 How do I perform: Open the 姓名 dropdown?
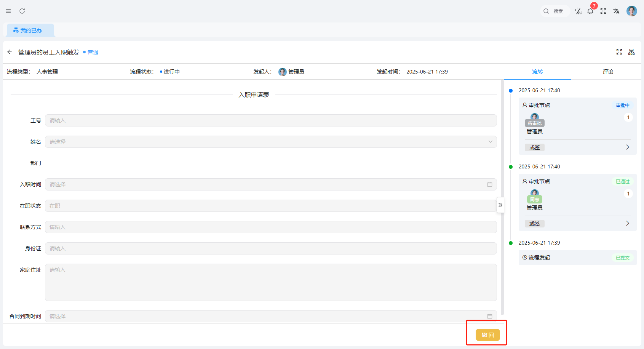coord(271,142)
